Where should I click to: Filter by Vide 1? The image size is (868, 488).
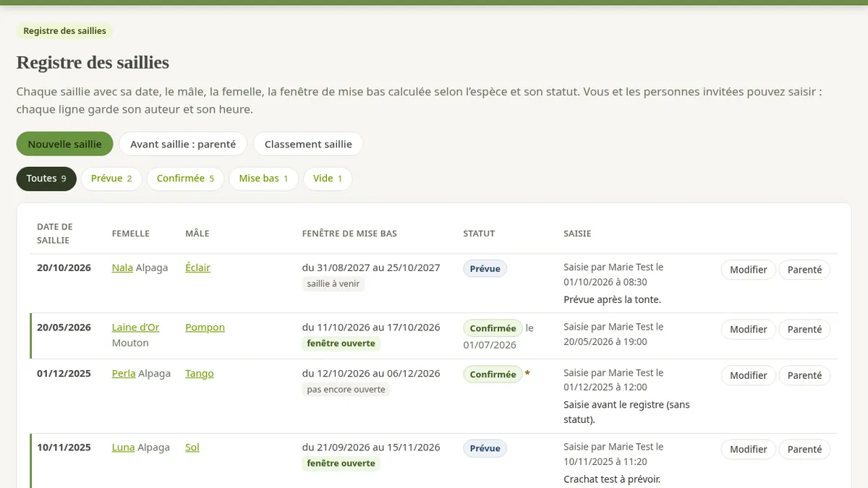(x=328, y=179)
